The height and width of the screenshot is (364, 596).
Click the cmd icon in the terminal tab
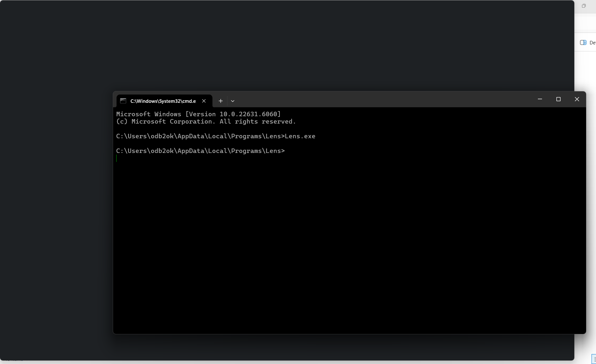tap(123, 101)
